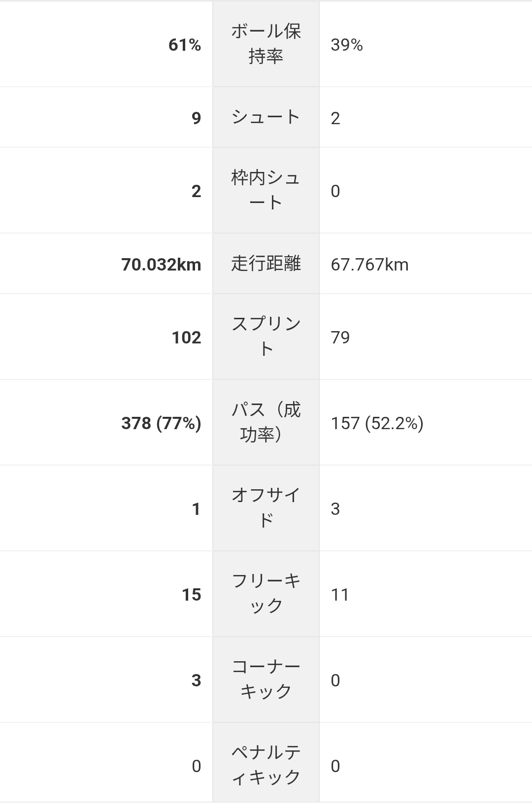This screenshot has height=812, width=532.
Task: Select the 70.032km distance value
Action: click(161, 265)
